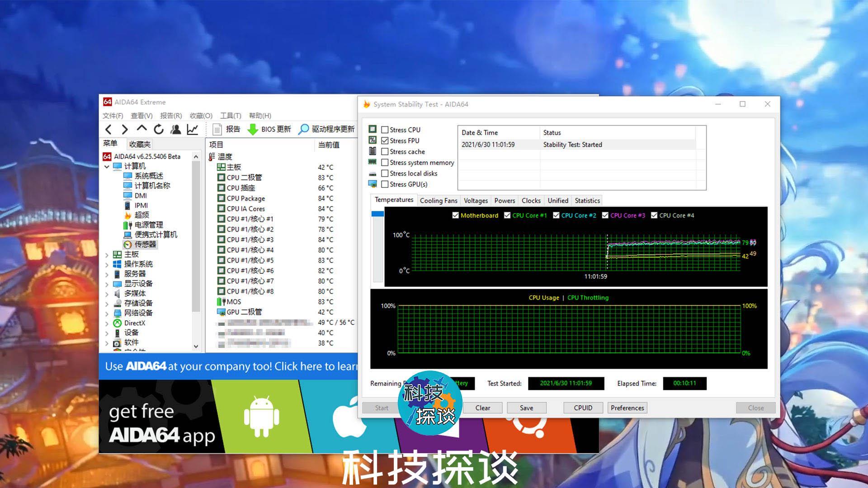The width and height of the screenshot is (868, 488).
Task: Select CPU Package temperature row
Action: click(x=280, y=198)
